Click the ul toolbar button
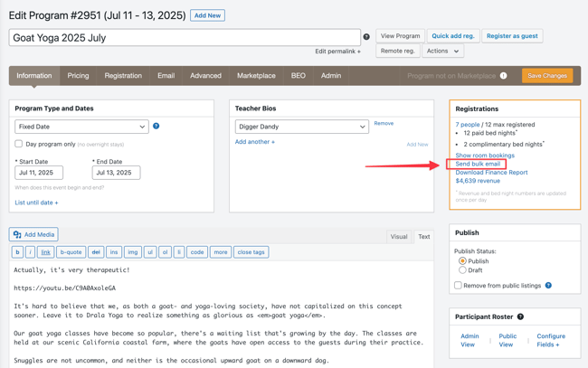Screen dimensions: 588x368 [150, 252]
